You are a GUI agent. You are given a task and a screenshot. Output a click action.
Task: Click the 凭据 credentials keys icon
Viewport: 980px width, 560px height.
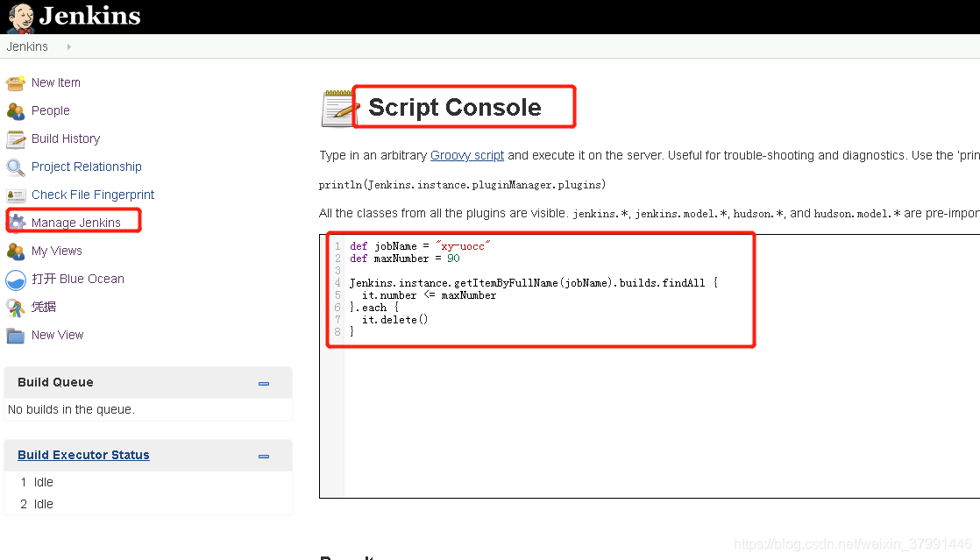[16, 308]
